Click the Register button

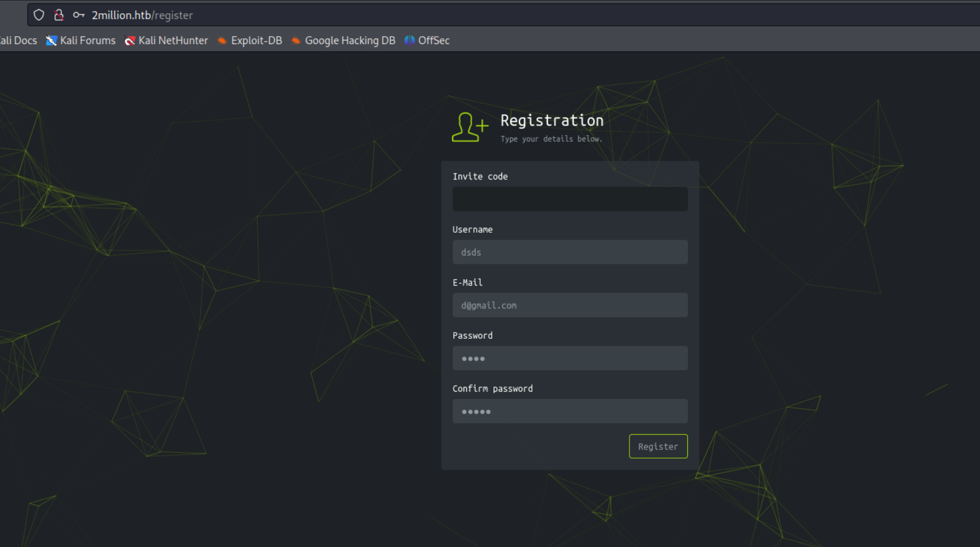click(658, 446)
